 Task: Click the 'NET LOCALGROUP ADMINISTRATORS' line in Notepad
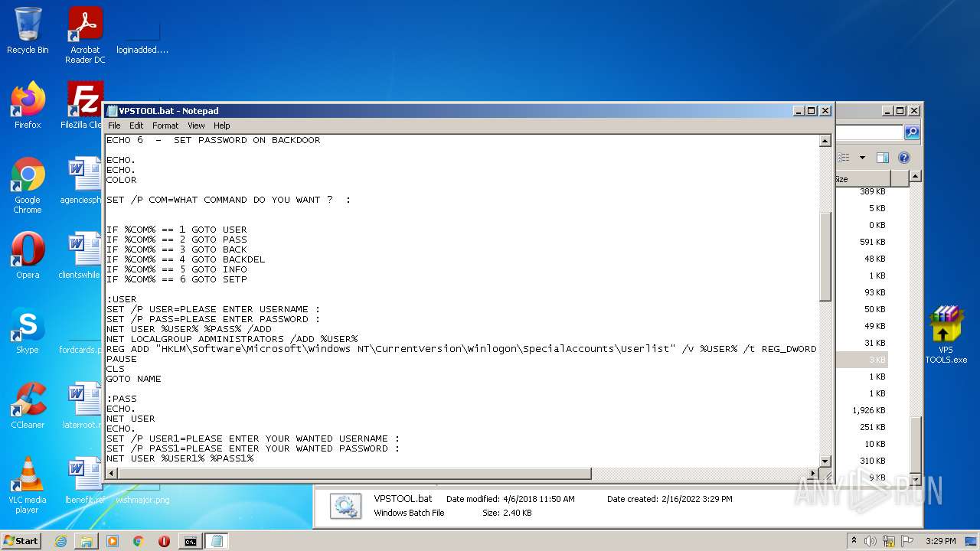232,339
